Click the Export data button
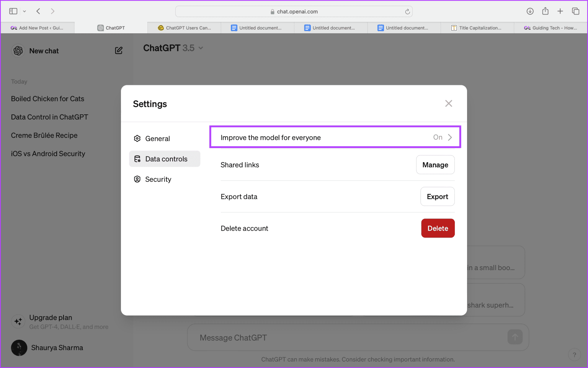 (x=438, y=196)
